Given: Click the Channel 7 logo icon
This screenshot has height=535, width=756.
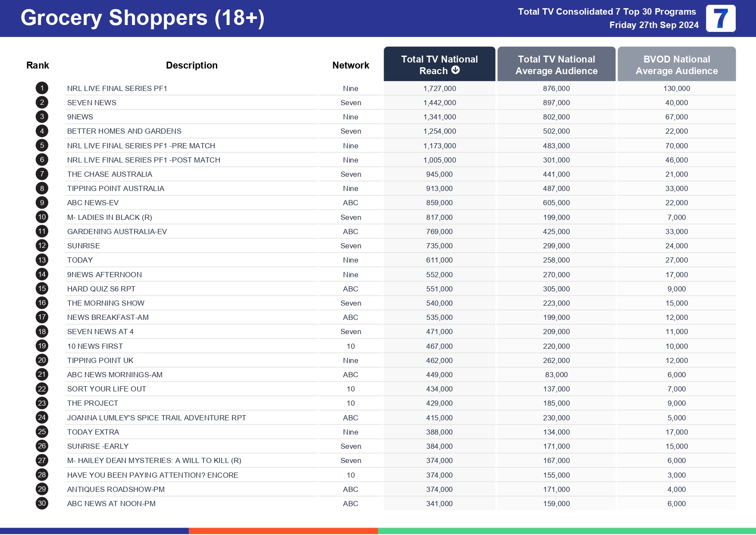Looking at the screenshot, I should (720, 19).
